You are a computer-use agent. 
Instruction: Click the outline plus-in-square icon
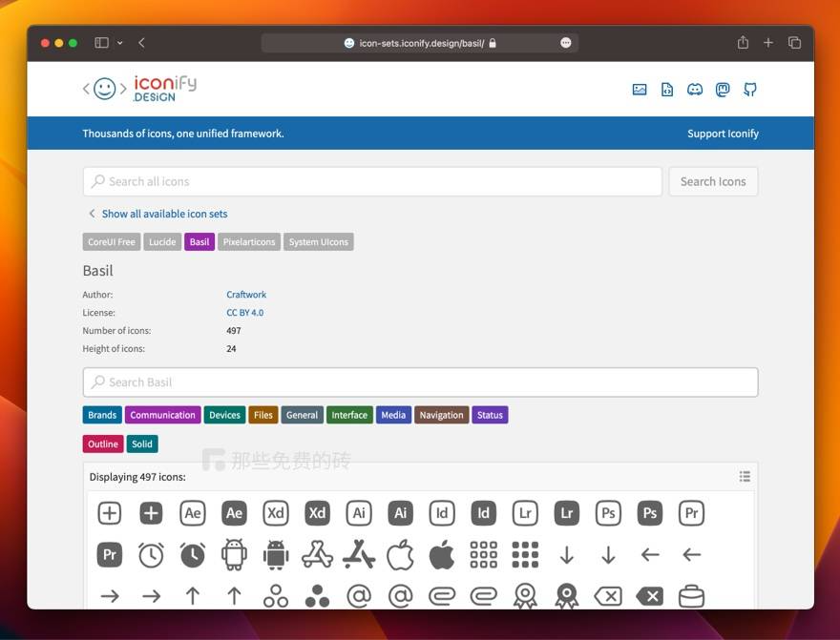[109, 513]
